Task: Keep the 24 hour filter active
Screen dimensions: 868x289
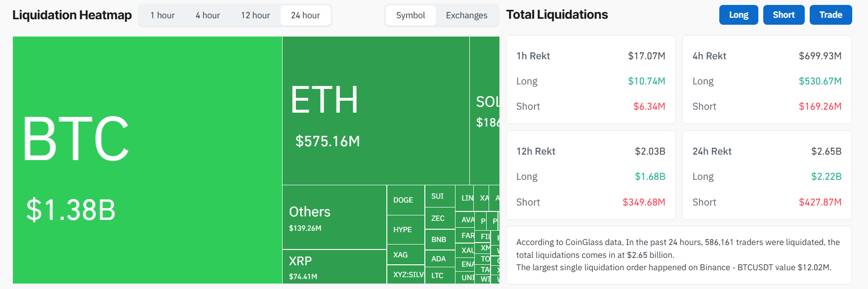Action: pos(305,15)
